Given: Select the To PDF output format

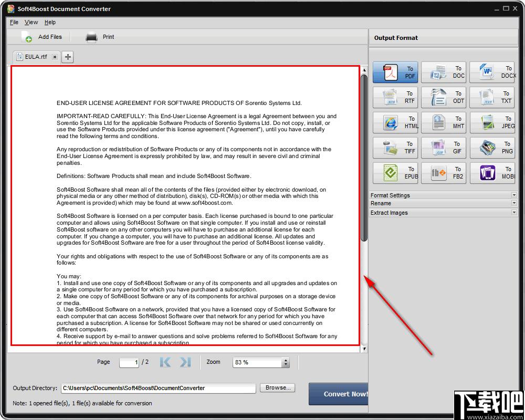Looking at the screenshot, I should click(x=395, y=72).
